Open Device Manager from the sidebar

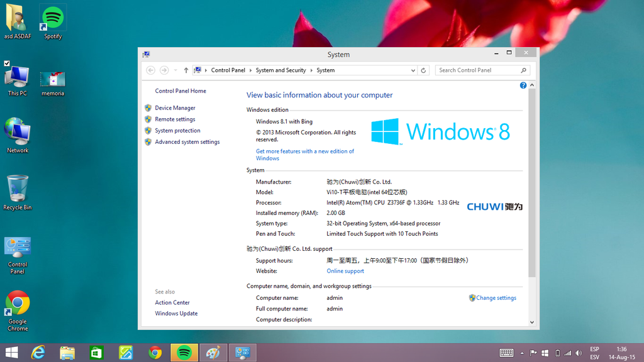(x=175, y=108)
